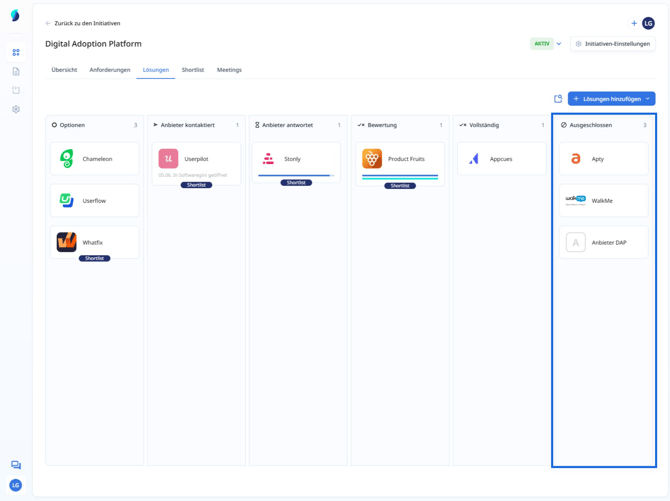
Task: Click the Whatfix logo icon
Action: point(66,242)
